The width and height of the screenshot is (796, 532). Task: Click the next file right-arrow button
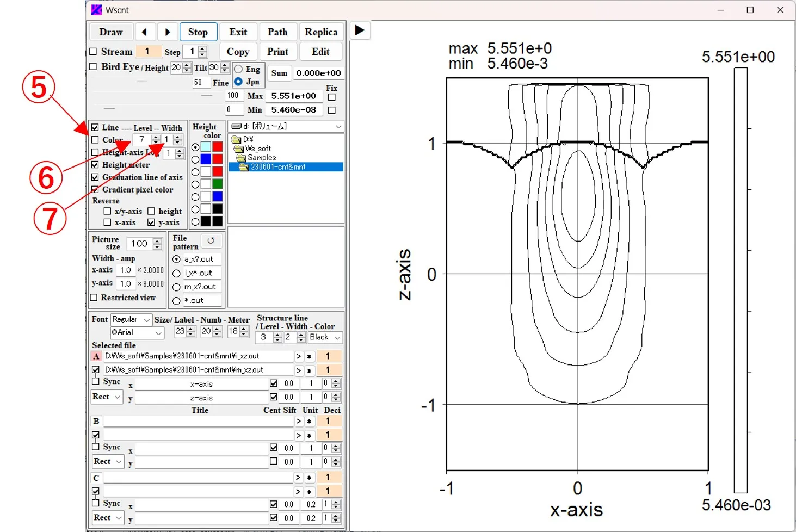click(x=168, y=32)
